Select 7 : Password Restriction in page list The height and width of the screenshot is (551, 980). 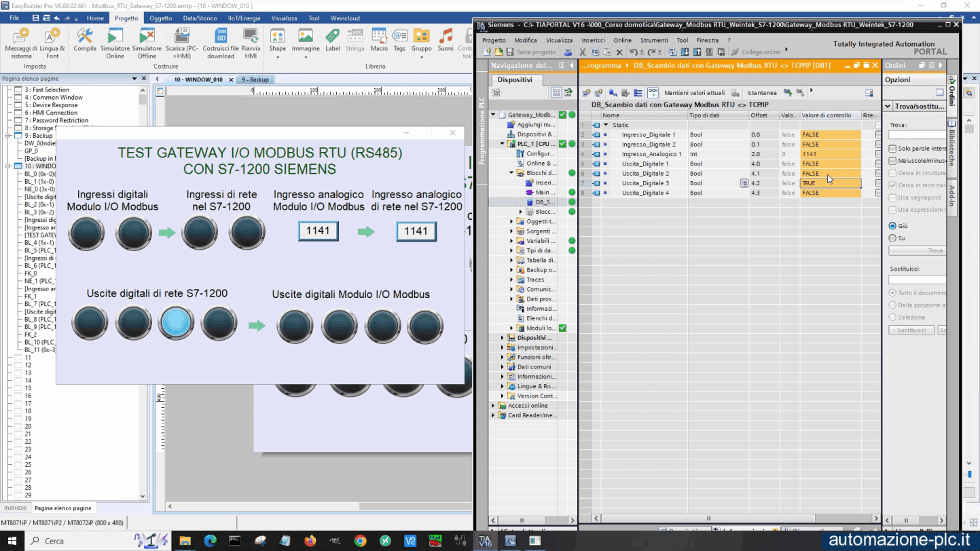coord(57,120)
